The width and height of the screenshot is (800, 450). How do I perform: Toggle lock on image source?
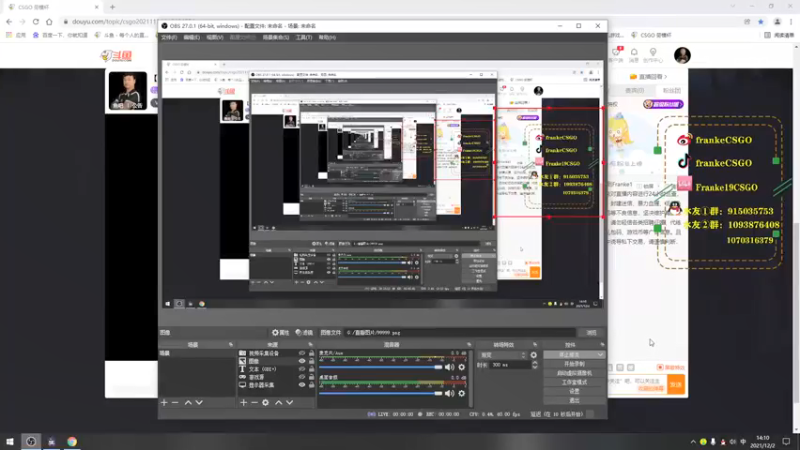coord(311,361)
